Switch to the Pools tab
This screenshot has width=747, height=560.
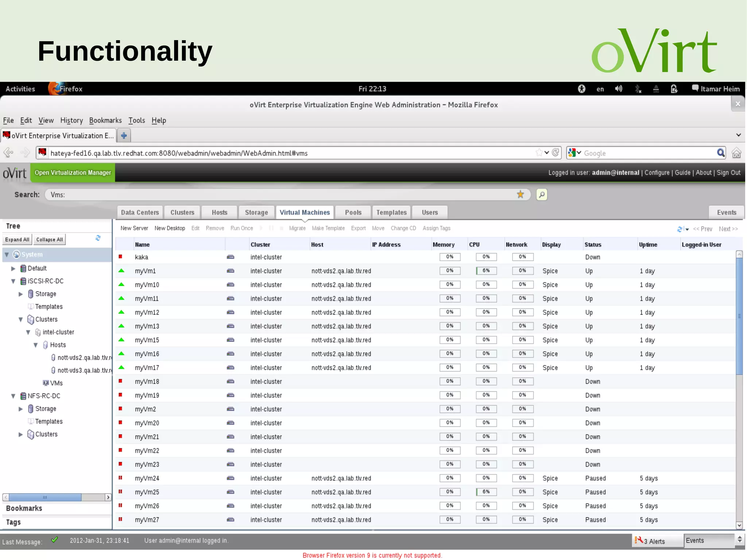[x=353, y=212]
